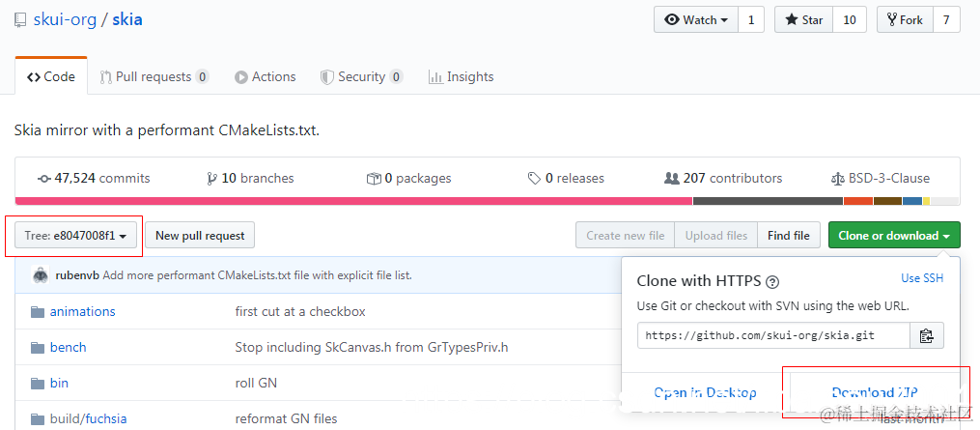
Task: Click Open in Desktop
Action: coord(705,393)
